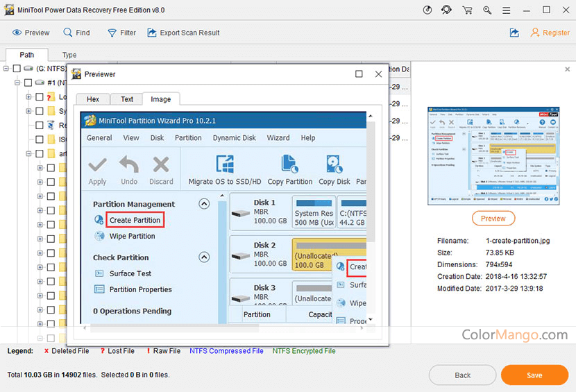
Task: Click the Back button
Action: point(462,375)
